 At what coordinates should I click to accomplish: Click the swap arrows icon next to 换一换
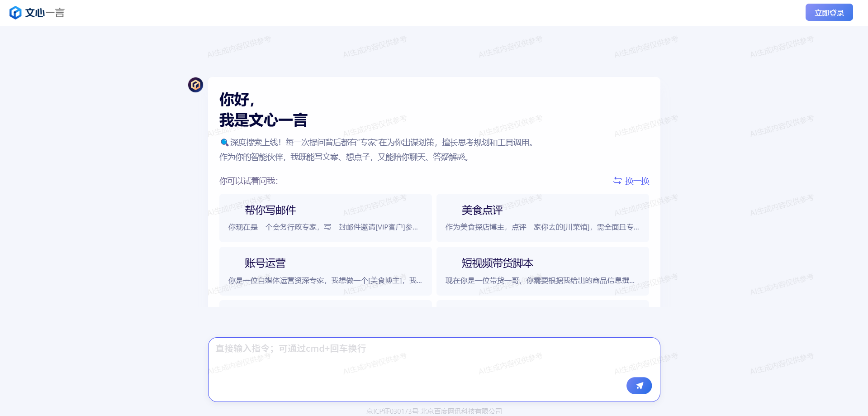click(617, 181)
